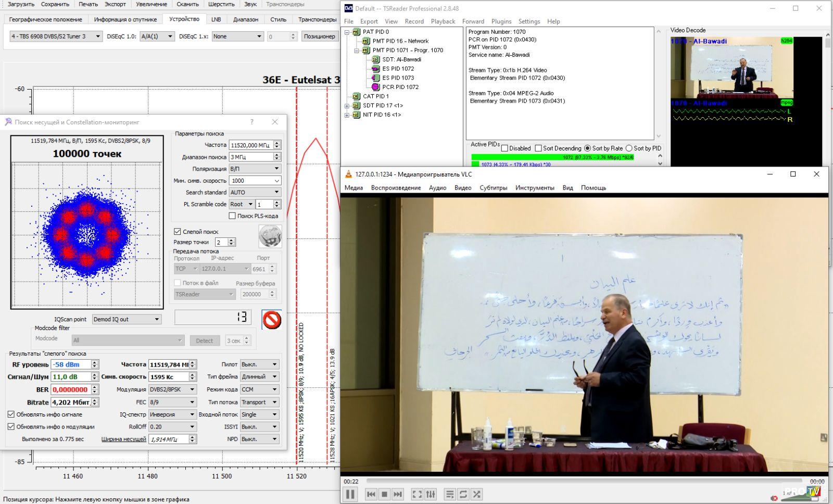Uncheck the Слепой поиск checkbox
Screen dimensions: 833x504
(178, 232)
